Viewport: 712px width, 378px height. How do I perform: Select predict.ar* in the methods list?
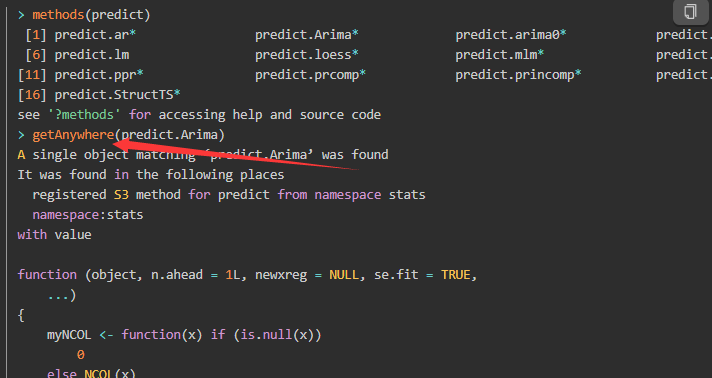95,35
